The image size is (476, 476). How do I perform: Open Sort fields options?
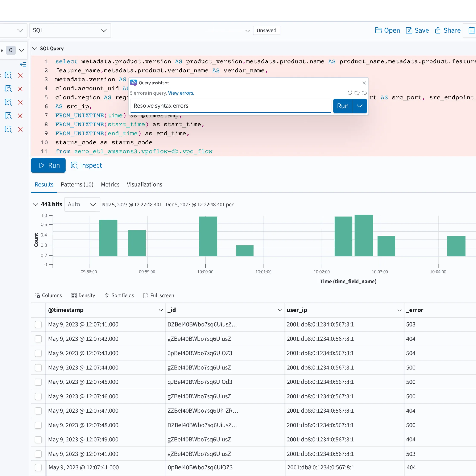point(119,295)
